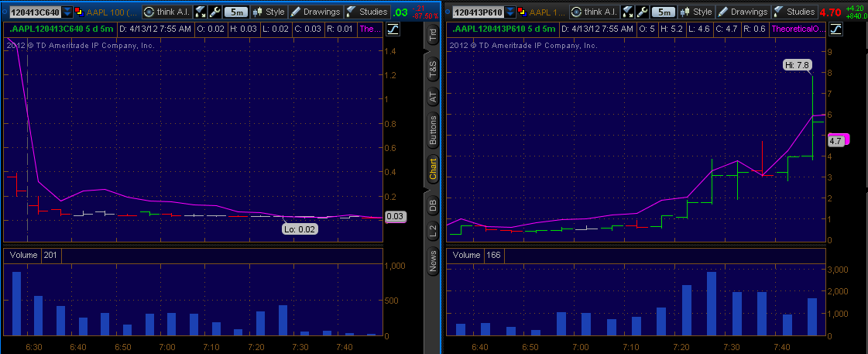Click the 0.03 last price marker on left axis
This screenshot has width=868, height=354.
click(395, 217)
